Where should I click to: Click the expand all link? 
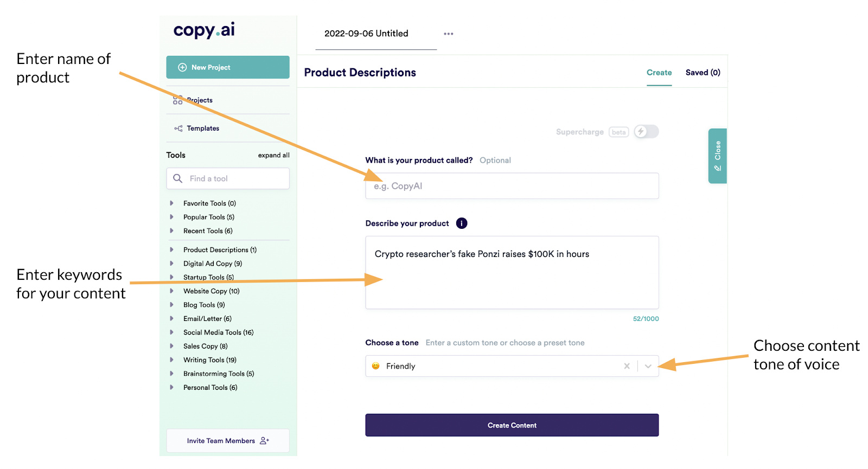273,155
